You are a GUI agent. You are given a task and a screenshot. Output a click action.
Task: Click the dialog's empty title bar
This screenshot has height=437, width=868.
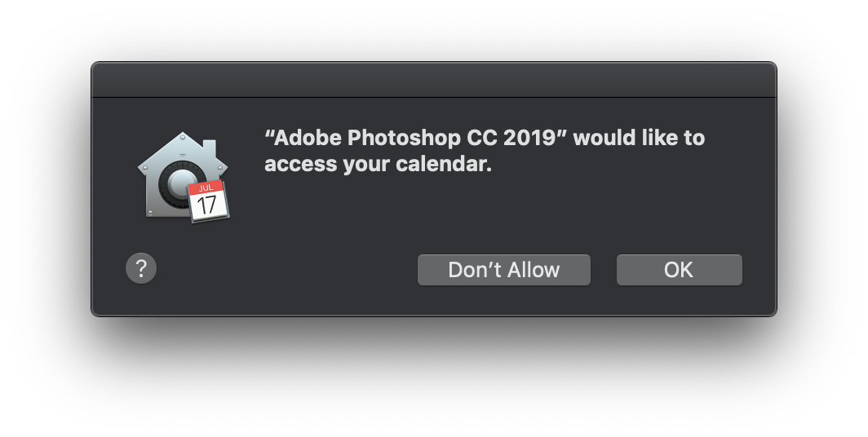pyautogui.click(x=434, y=80)
